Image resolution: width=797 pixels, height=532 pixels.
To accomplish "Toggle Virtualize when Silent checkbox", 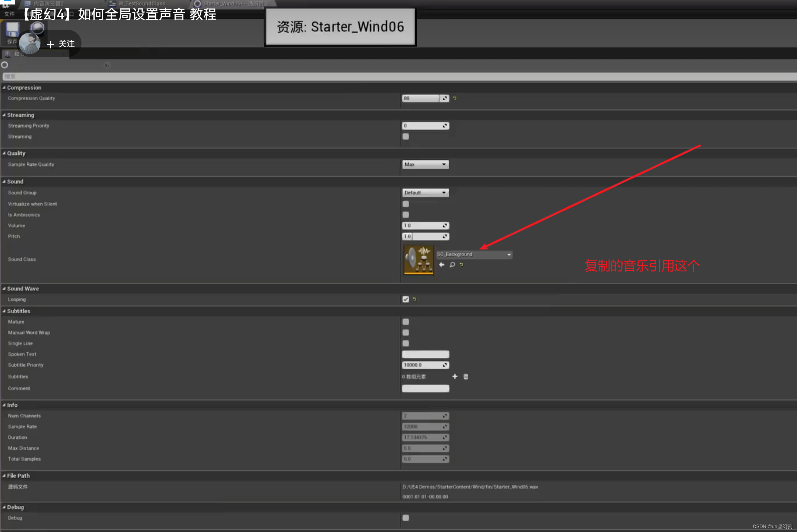I will pos(405,204).
